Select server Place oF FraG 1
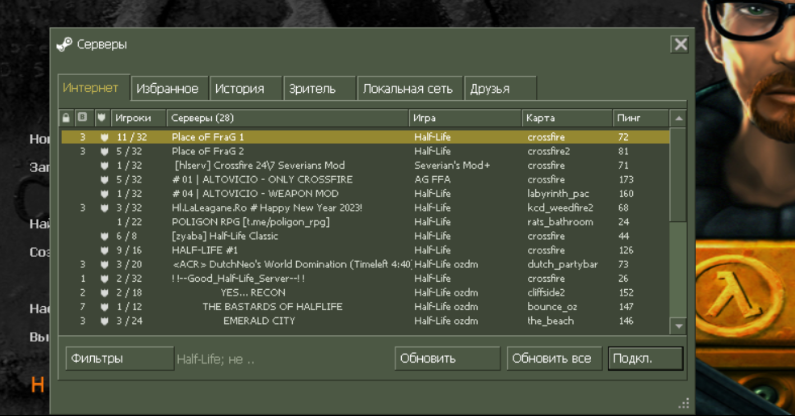Viewport: 795px width, 416px height. click(365, 137)
